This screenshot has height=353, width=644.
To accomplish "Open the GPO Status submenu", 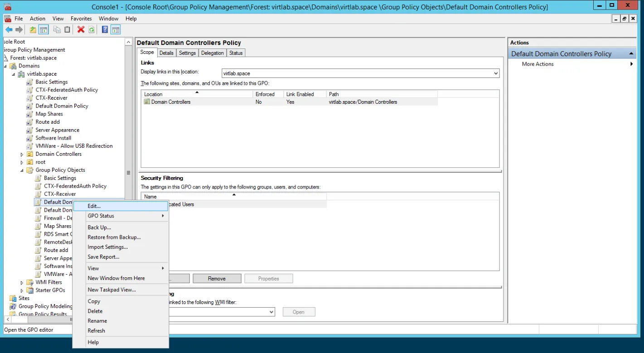I will click(121, 216).
